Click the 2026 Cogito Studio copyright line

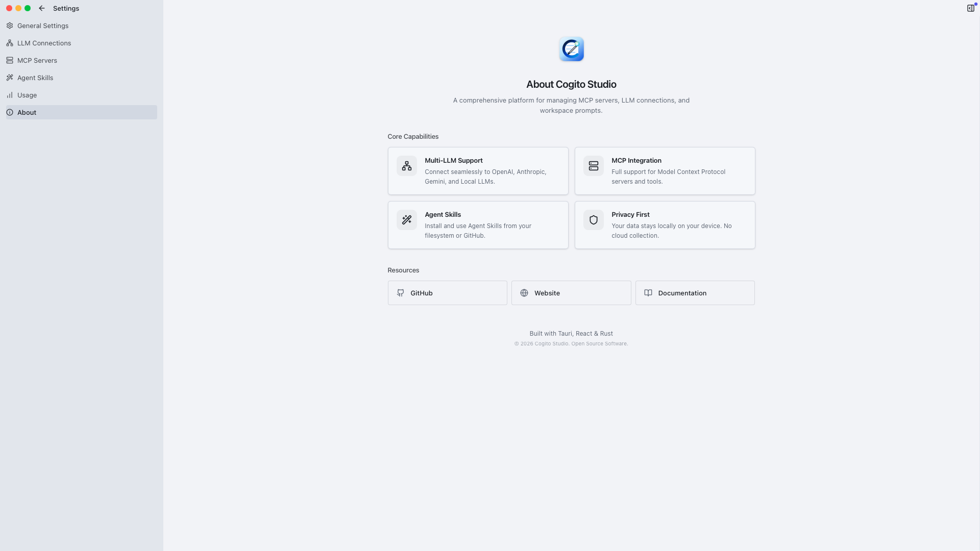(x=571, y=343)
